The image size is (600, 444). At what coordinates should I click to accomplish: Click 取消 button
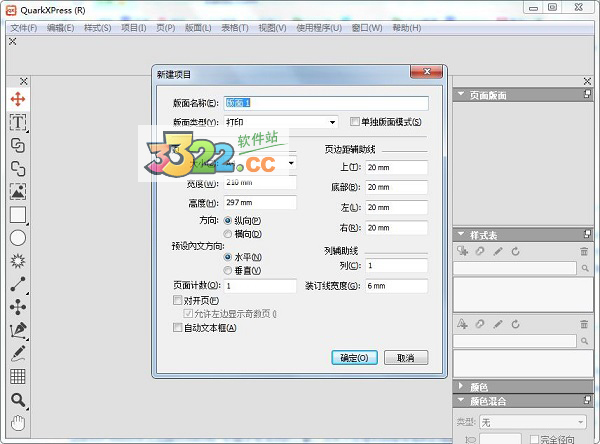click(406, 358)
